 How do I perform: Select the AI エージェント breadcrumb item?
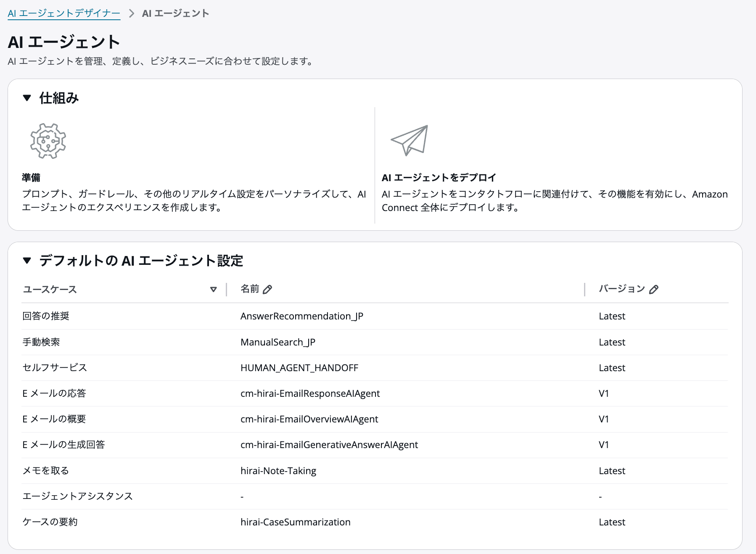click(x=175, y=13)
